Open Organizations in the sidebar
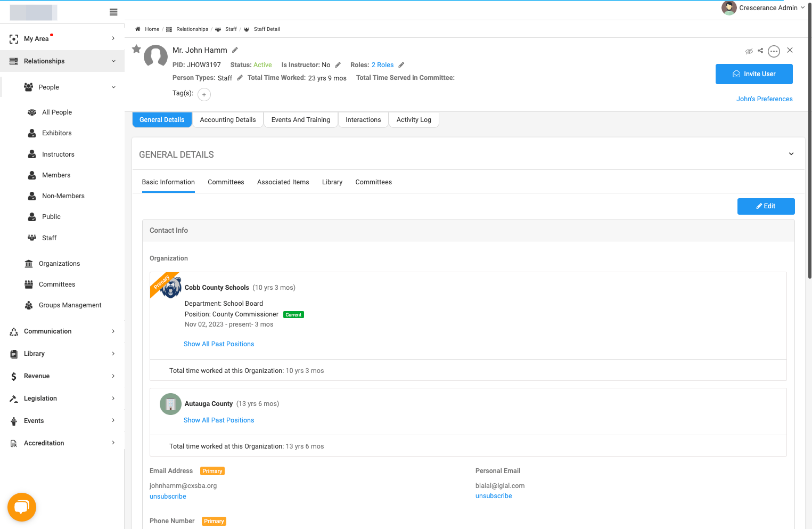812x529 pixels. (60, 264)
